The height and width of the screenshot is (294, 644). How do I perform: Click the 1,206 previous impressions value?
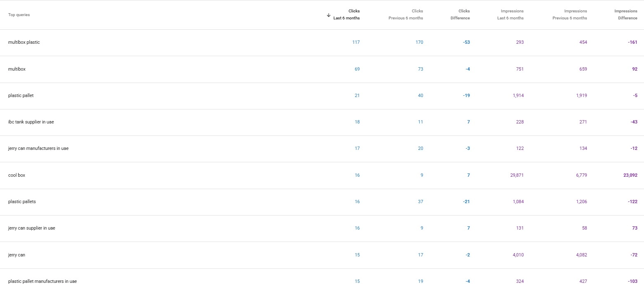point(581,202)
